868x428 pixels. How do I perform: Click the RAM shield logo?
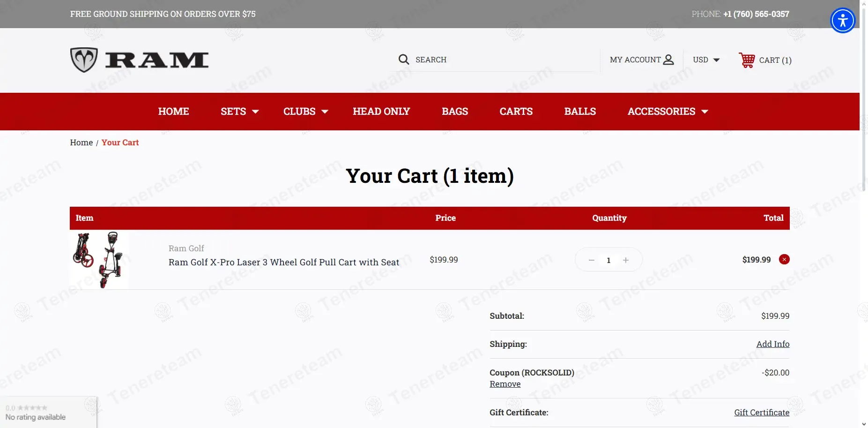(x=84, y=60)
